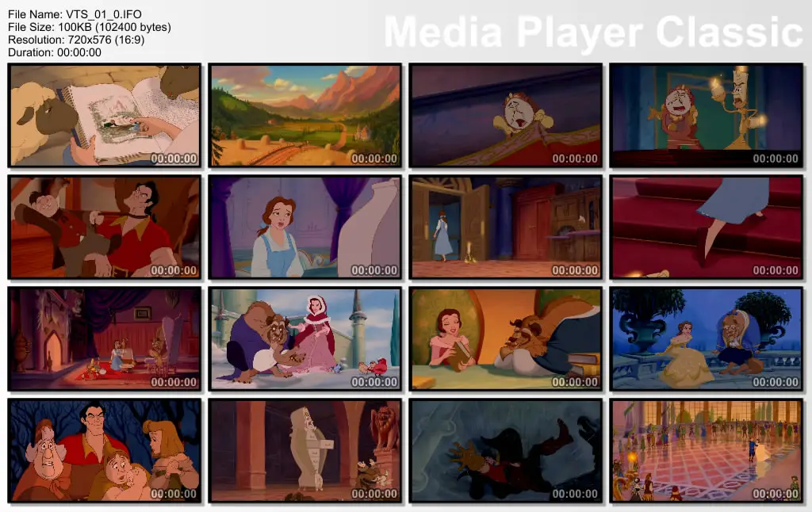This screenshot has height=512, width=812.
Task: Open thumbnail of Cogsworth clock alone
Action: (x=506, y=116)
